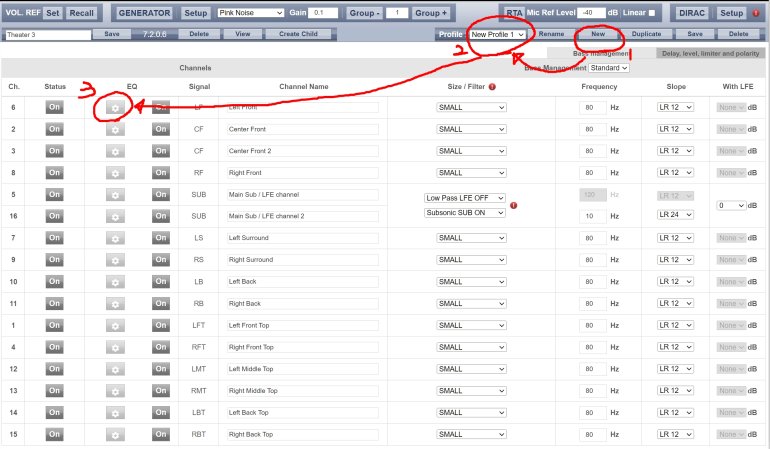This screenshot has width=770, height=449.
Task: Toggle Status On for Left Front Top channel
Action: coord(55,325)
